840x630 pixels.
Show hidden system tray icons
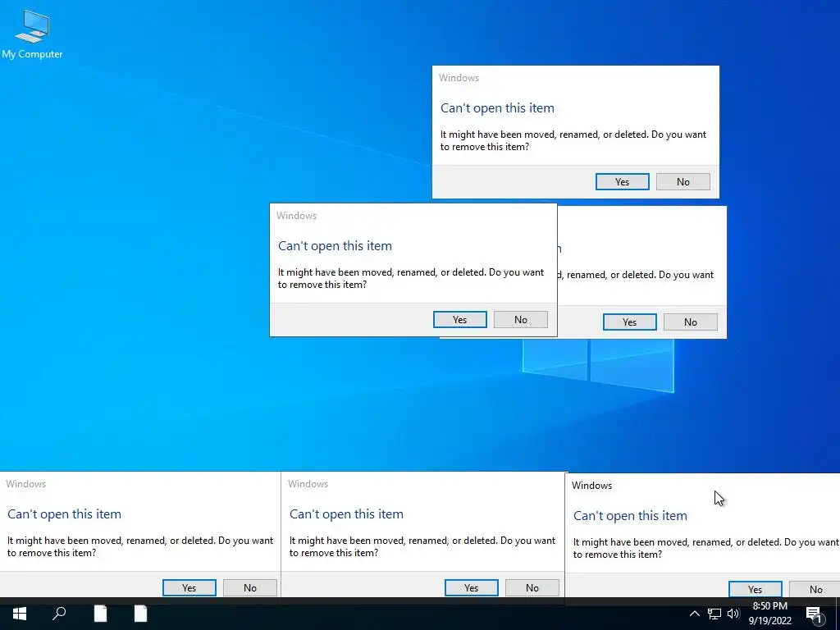click(x=694, y=614)
